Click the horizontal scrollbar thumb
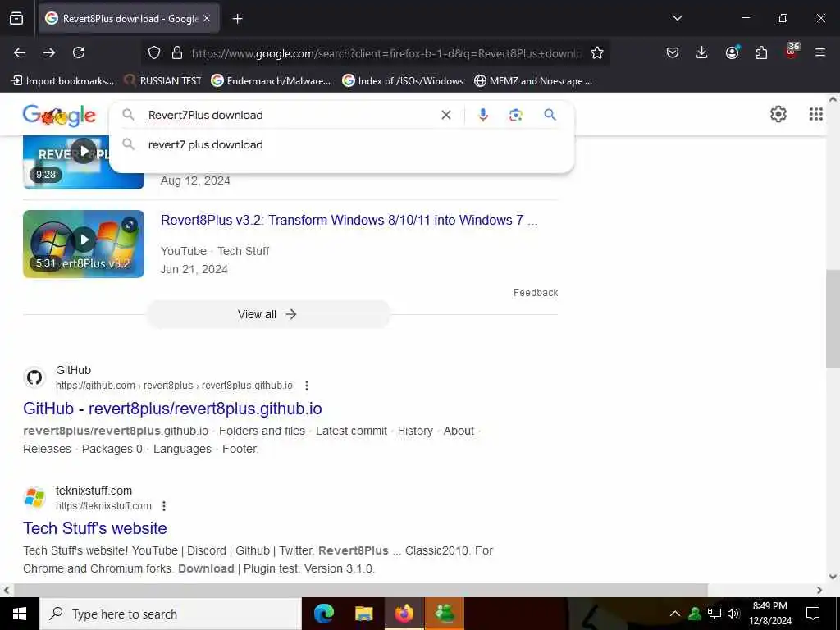The image size is (840, 630). (x=361, y=590)
